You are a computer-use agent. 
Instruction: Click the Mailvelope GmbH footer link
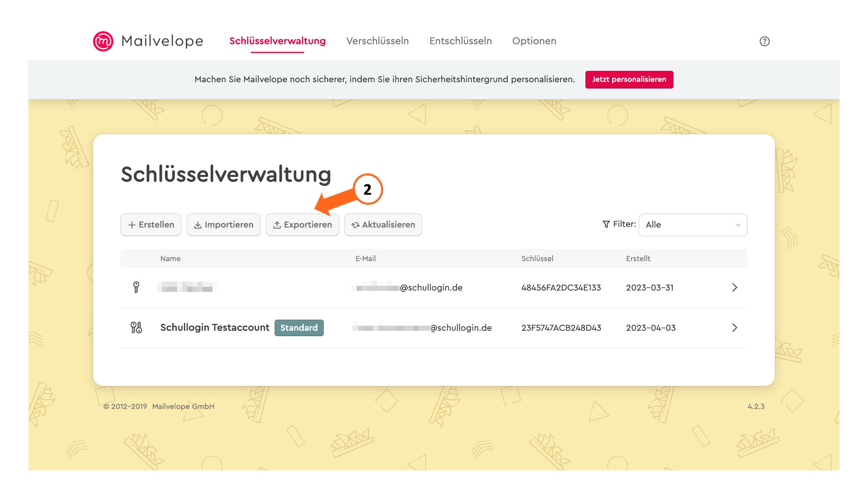click(183, 406)
